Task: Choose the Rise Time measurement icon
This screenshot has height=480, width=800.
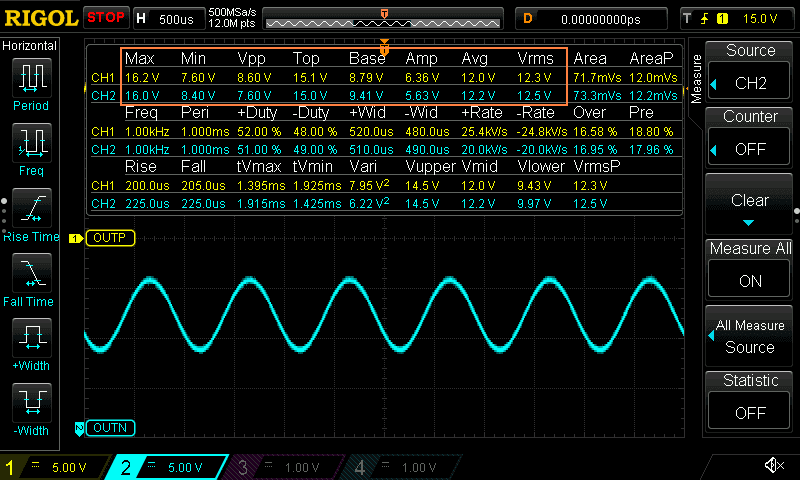Action: (x=31, y=215)
